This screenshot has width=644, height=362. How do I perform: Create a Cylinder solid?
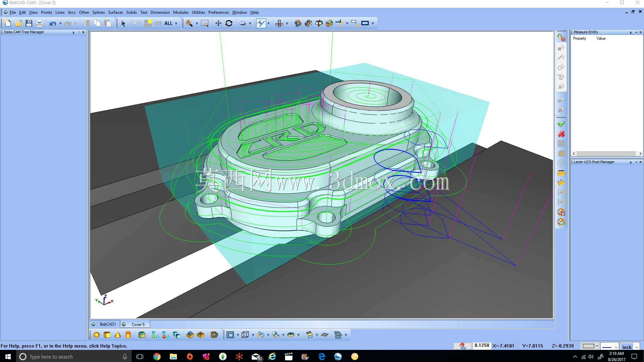[x=128, y=335]
